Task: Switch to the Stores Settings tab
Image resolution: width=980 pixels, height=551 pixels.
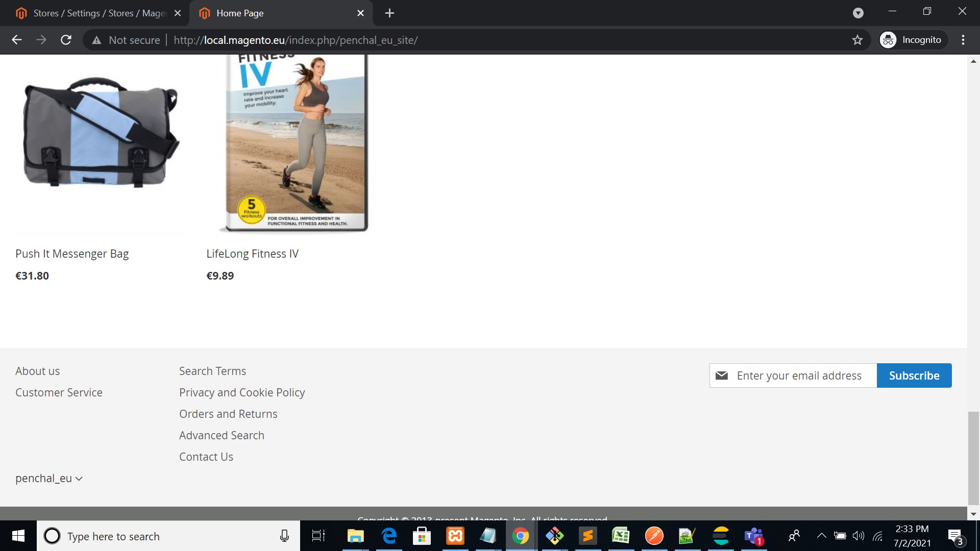Action: [x=92, y=13]
